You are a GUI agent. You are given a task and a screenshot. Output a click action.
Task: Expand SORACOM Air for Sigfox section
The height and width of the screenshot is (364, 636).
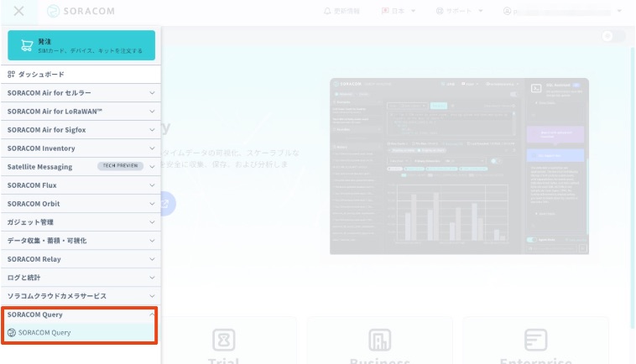pyautogui.click(x=81, y=130)
